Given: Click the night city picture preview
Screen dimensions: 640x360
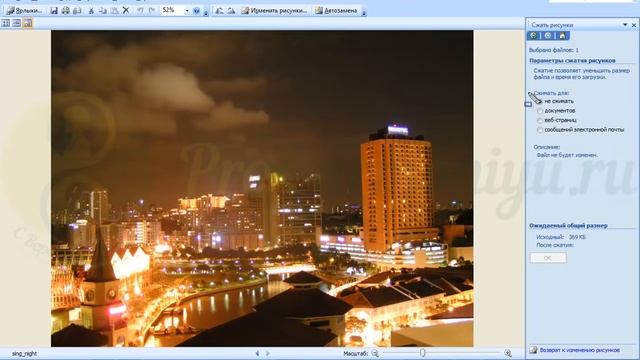Looking at the screenshot, I should [x=262, y=188].
